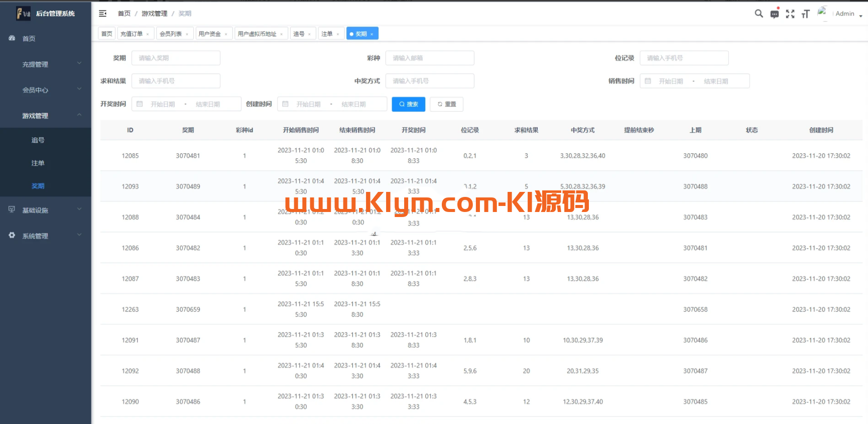The width and height of the screenshot is (868, 424).
Task: Pick the 创建时间 start date
Action: [309, 104]
